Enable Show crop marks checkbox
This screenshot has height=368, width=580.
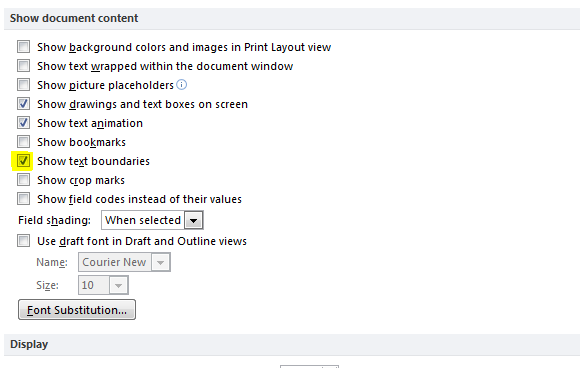23,180
